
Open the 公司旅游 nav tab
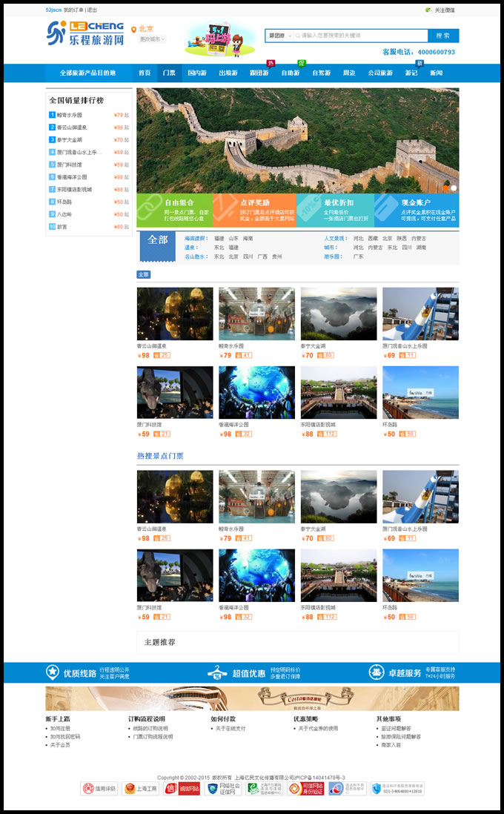tap(380, 73)
